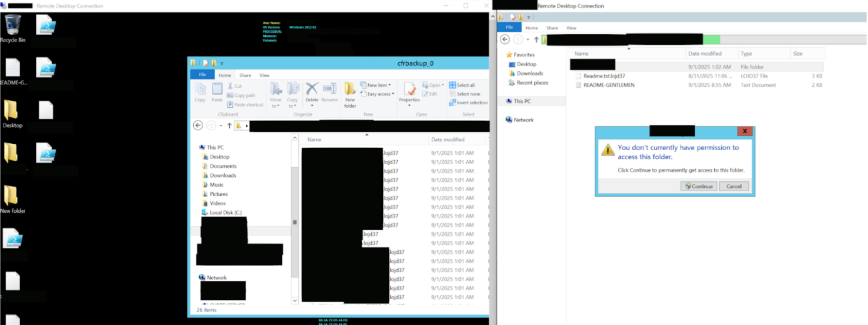This screenshot has height=325, width=868.
Task: Click Up arrow in cfrbackup_0 window
Action: (x=229, y=126)
